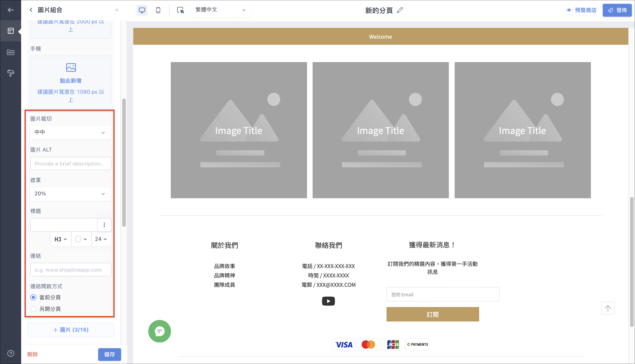Click the JCB payment logo
Screen dimensions: 635x364
pos(393,344)
